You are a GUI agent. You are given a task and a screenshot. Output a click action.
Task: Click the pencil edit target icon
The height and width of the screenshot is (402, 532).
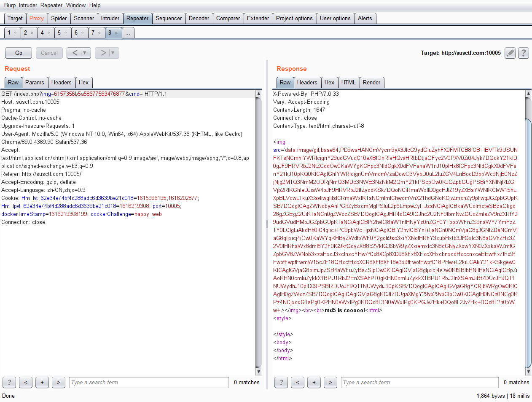point(510,53)
